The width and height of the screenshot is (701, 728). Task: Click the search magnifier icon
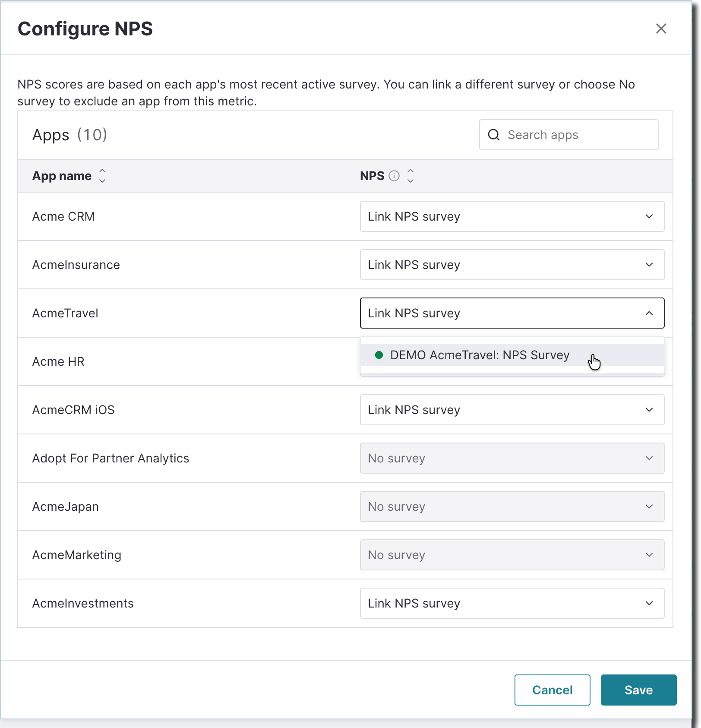494,135
